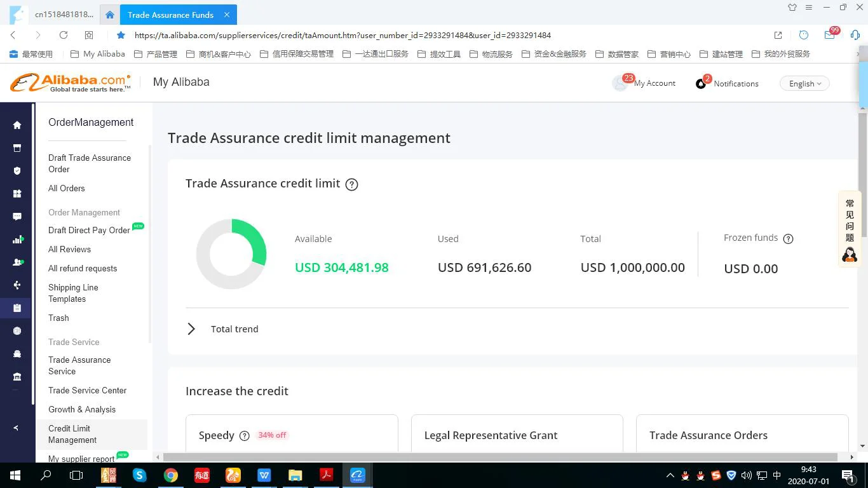The image size is (868, 488).
Task: Click the browser address bar URL
Action: click(342, 35)
